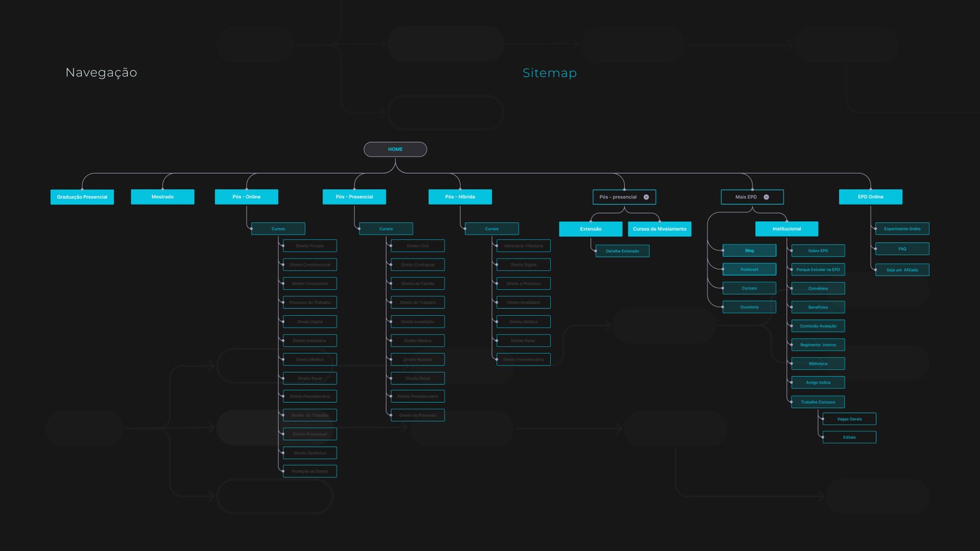Open the Sobre EPD item

tap(818, 250)
